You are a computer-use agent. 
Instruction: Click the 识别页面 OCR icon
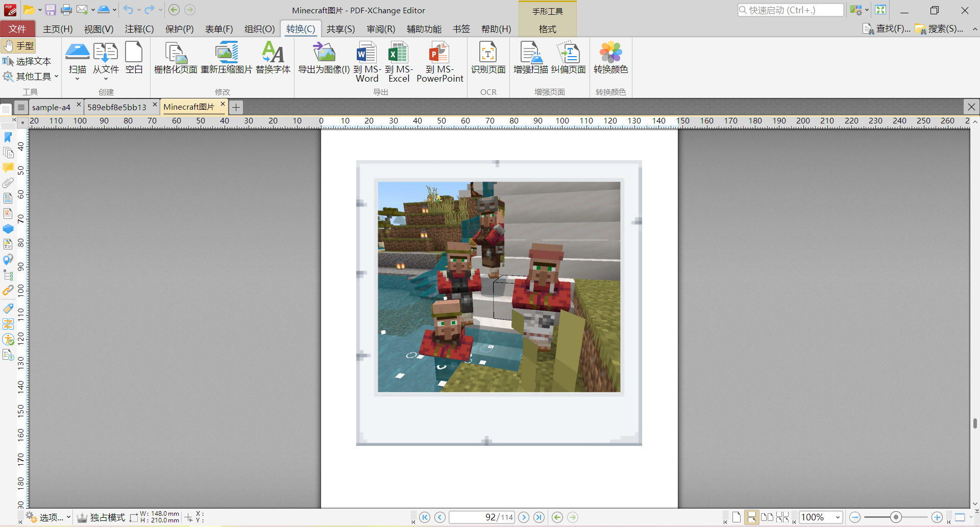coord(488,59)
